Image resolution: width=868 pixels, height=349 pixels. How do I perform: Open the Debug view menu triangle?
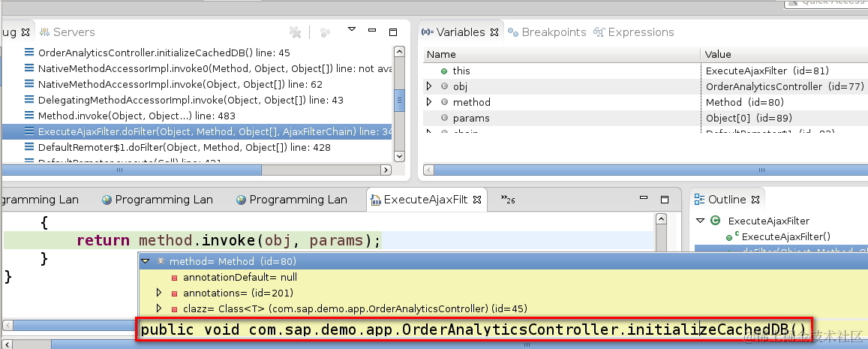pyautogui.click(x=352, y=29)
